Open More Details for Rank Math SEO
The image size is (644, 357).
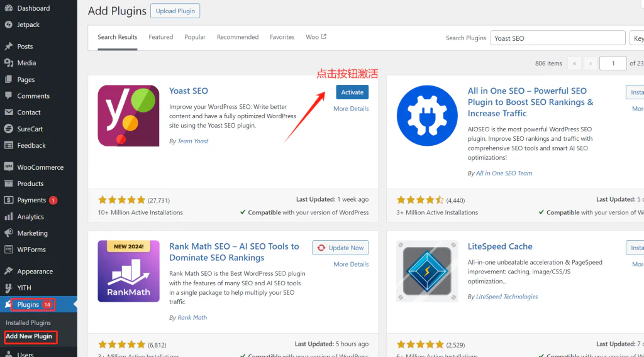pyautogui.click(x=351, y=264)
